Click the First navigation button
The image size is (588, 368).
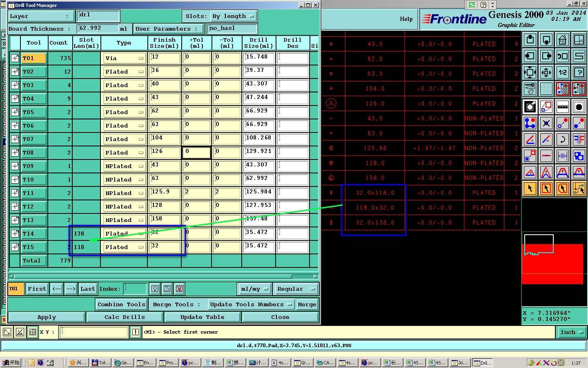tap(37, 289)
